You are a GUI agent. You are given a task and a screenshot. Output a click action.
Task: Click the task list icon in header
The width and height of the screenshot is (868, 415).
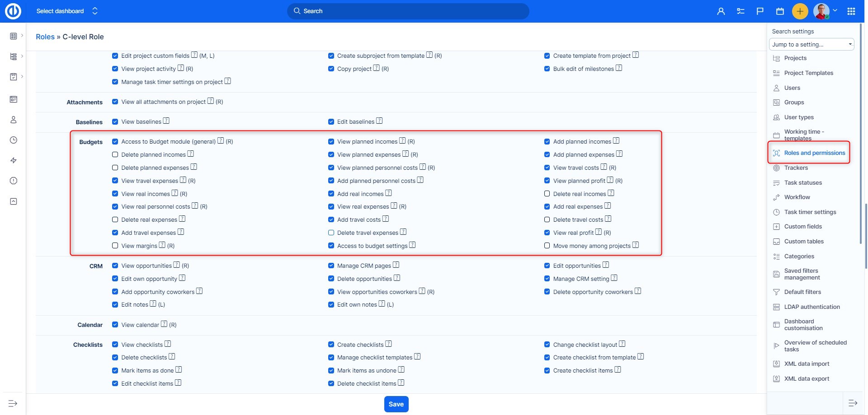[x=741, y=11]
